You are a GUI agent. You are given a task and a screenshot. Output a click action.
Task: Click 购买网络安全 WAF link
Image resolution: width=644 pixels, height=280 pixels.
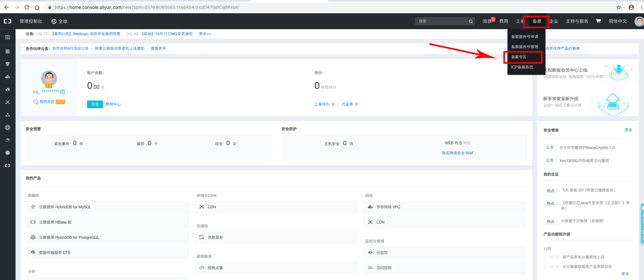[458, 153]
